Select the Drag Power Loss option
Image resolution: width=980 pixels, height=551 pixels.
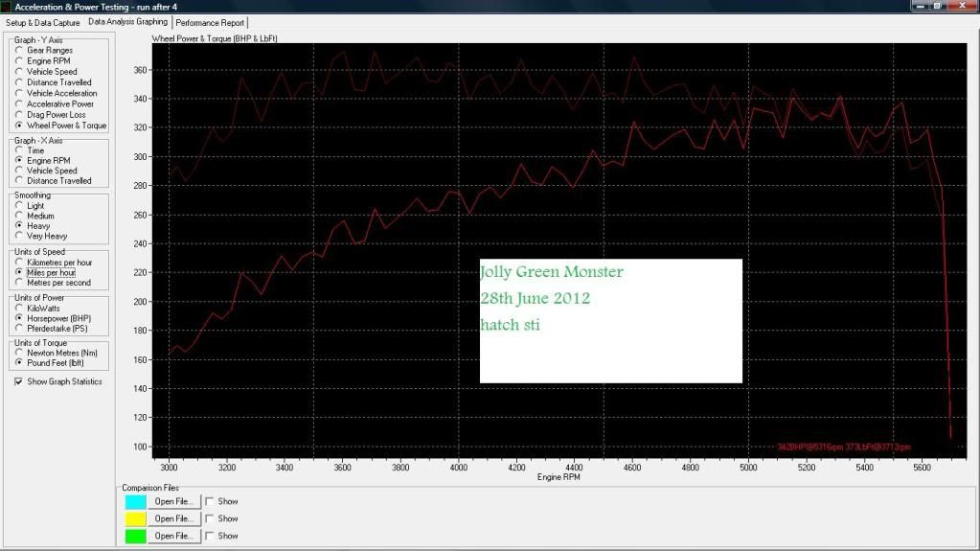(x=19, y=115)
